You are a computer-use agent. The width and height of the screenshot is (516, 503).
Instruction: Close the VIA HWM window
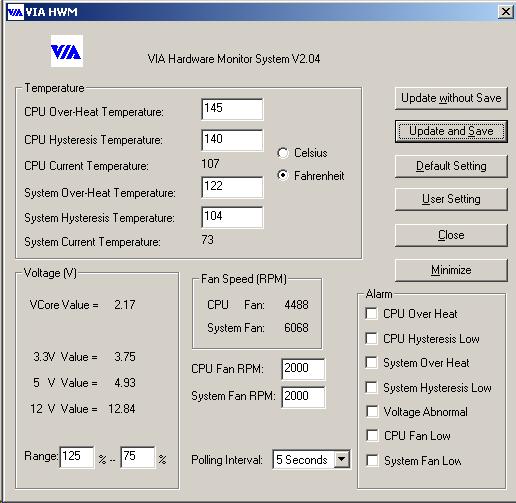click(x=505, y=12)
